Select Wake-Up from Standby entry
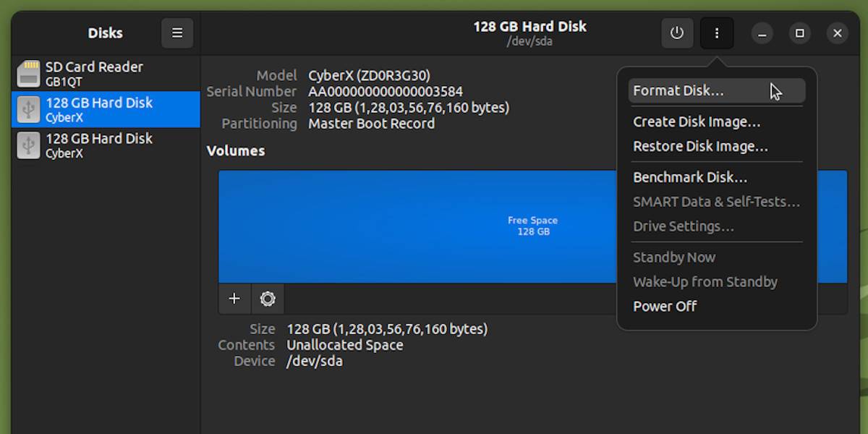The height and width of the screenshot is (434, 868). [705, 281]
